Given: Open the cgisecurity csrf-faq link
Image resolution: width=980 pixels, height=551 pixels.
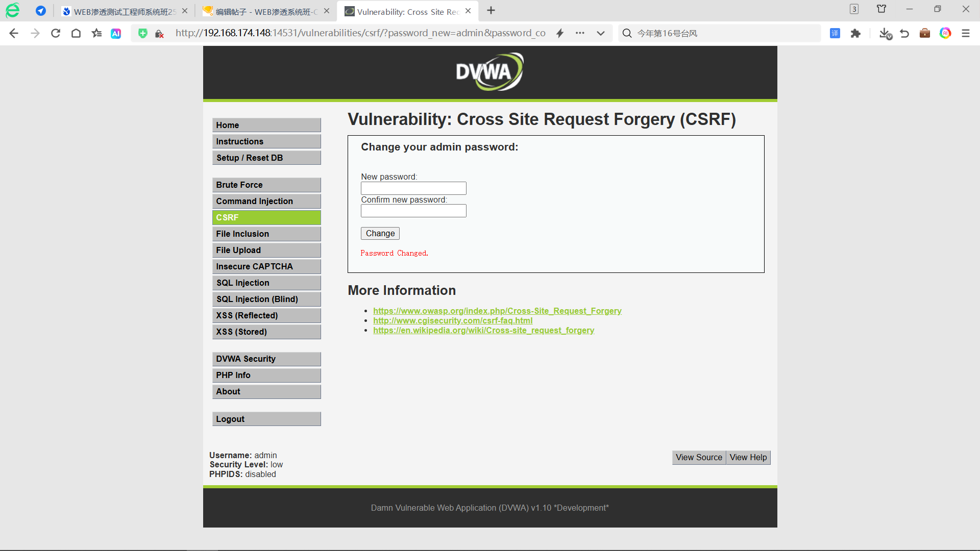Looking at the screenshot, I should (452, 320).
